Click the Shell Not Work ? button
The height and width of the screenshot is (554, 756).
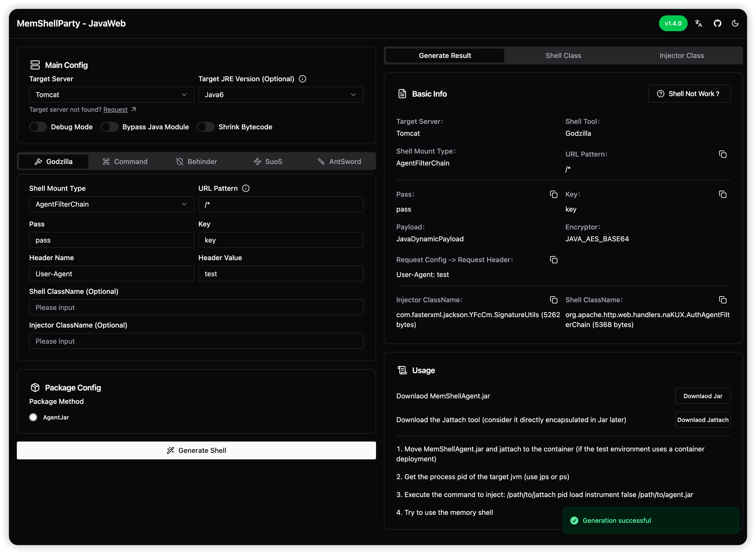tap(689, 94)
